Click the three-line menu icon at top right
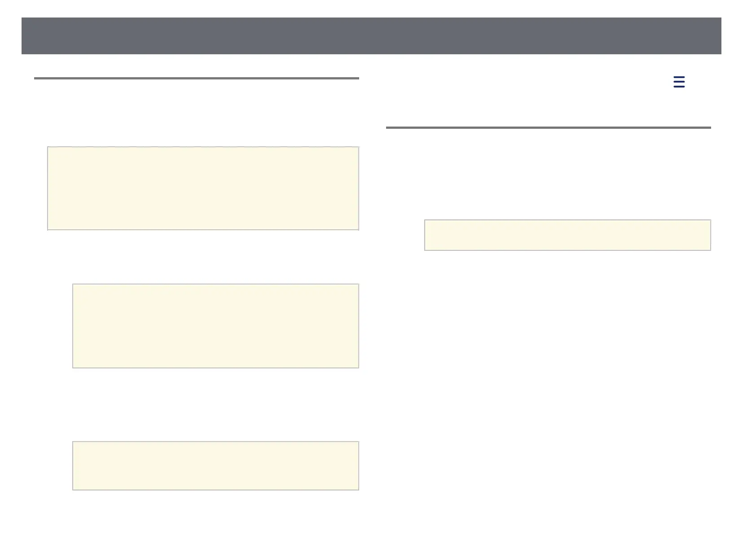This screenshot has height=534, width=756. click(x=679, y=82)
